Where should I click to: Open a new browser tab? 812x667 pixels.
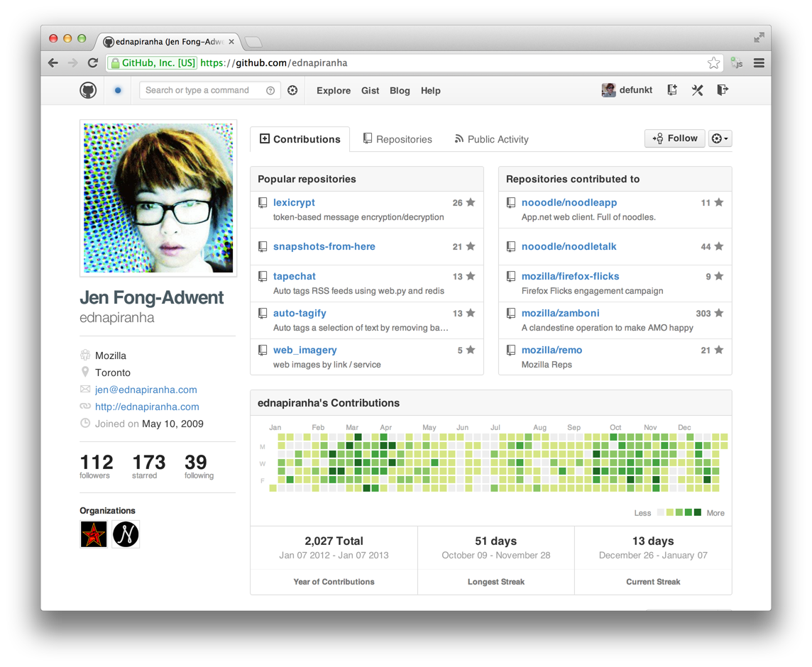253,41
